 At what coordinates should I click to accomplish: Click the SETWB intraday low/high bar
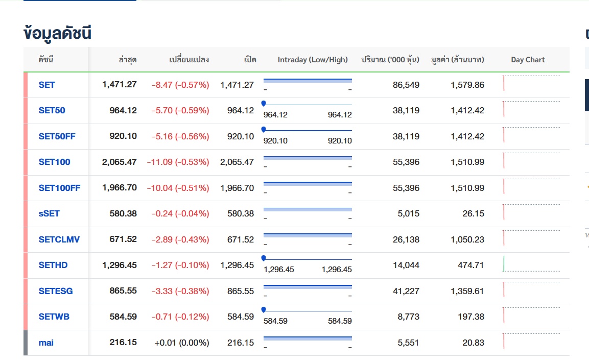pyautogui.click(x=308, y=310)
